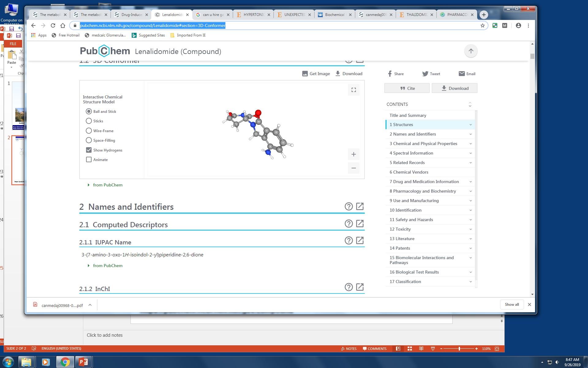Image resolution: width=588 pixels, height=368 pixels.
Task: Click the URL address bar
Action: pyautogui.click(x=279, y=25)
